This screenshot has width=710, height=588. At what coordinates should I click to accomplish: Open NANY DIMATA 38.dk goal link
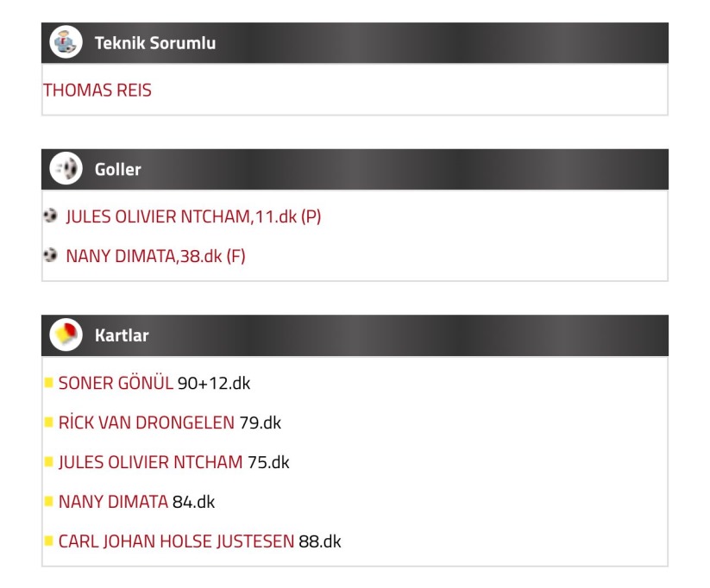[156, 256]
